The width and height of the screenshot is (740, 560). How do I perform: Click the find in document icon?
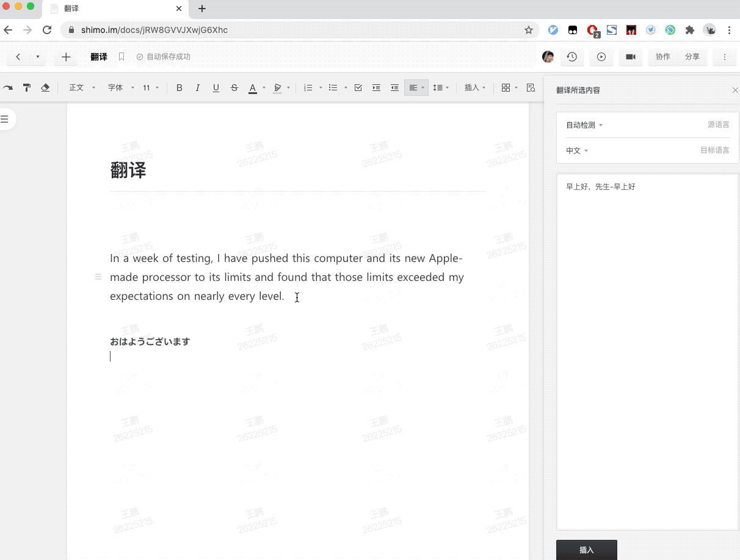531,88
